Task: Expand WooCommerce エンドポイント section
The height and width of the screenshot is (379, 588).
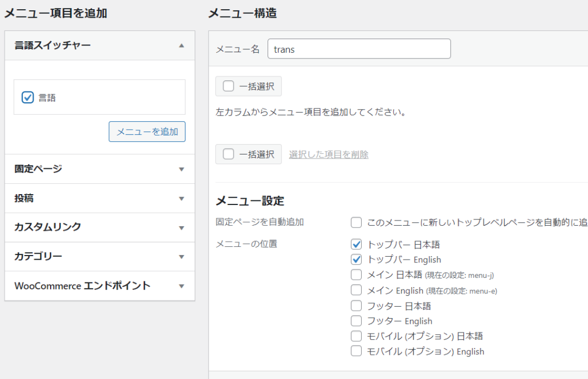Action: [181, 286]
